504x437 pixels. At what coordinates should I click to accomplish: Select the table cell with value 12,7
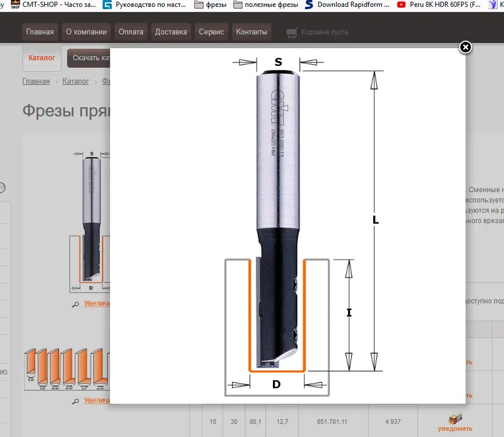point(283,422)
